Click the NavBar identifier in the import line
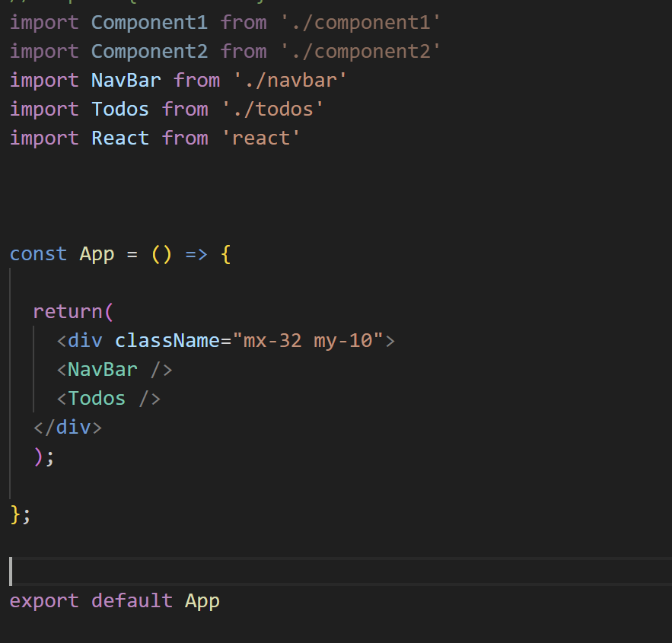The width and height of the screenshot is (672, 643). coord(126,80)
